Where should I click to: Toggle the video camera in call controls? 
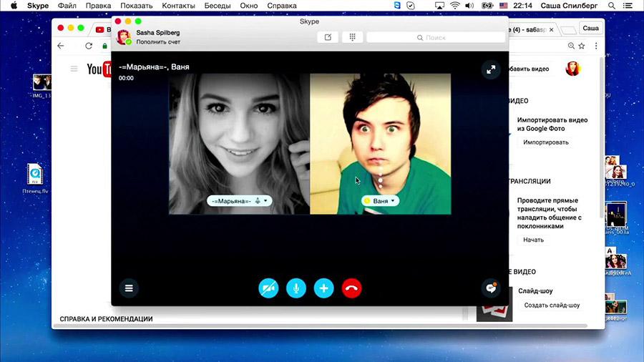[268, 288]
